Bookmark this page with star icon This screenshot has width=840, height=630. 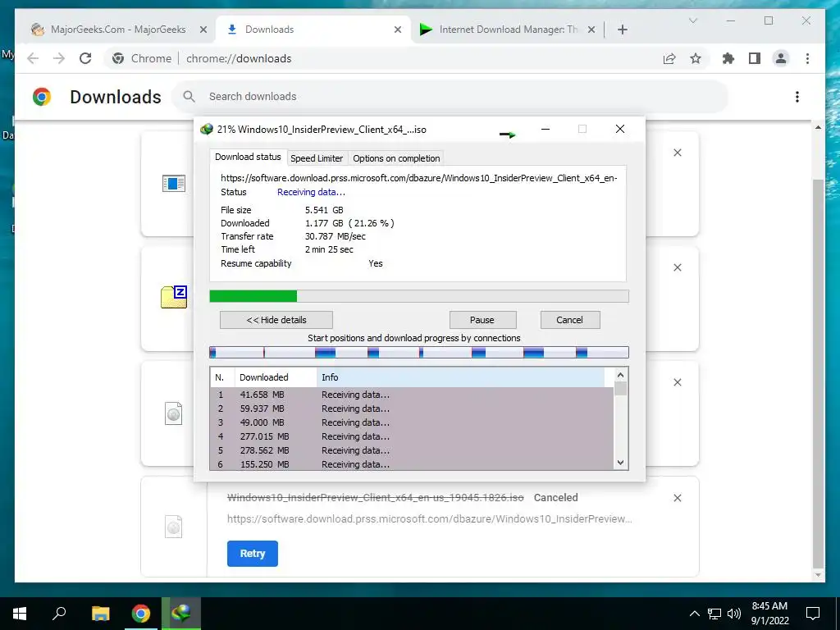pos(696,58)
